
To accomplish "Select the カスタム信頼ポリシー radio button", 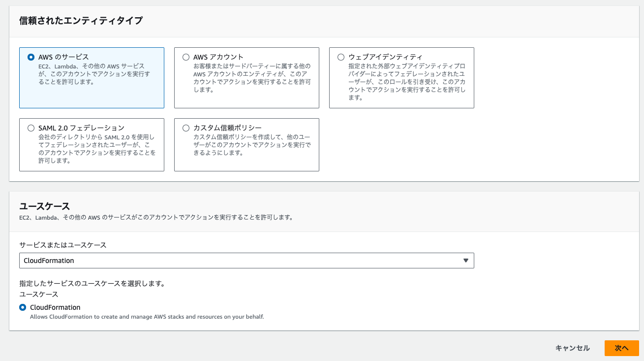I will (x=185, y=128).
